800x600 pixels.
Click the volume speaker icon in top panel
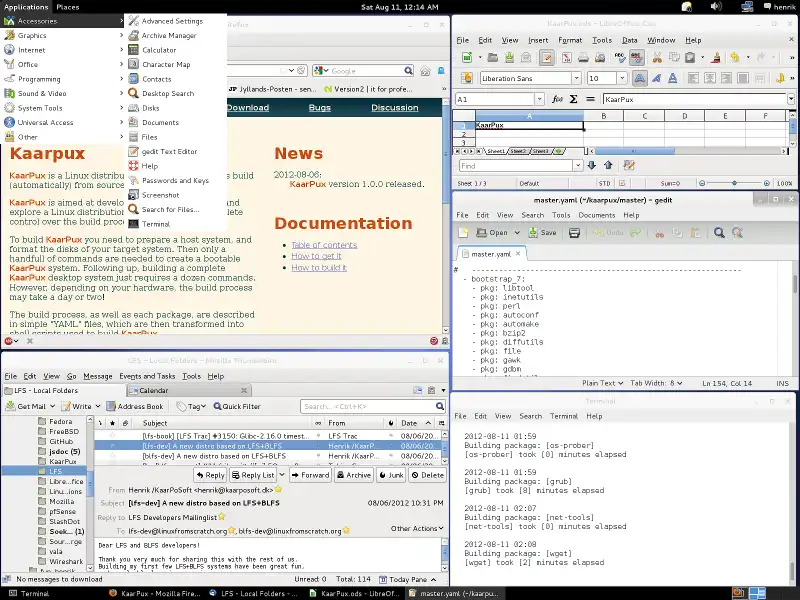pyautogui.click(x=716, y=6)
